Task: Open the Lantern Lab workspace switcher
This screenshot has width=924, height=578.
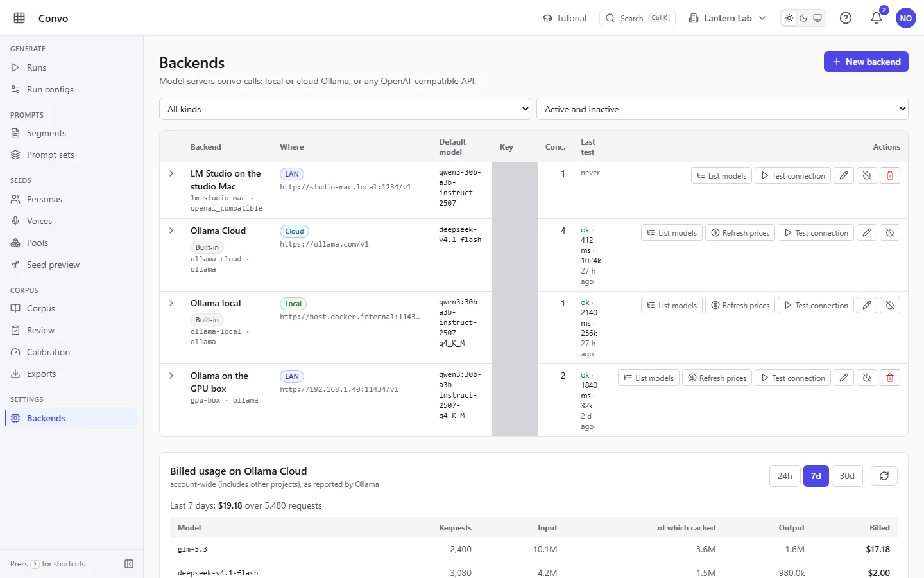Action: point(727,18)
